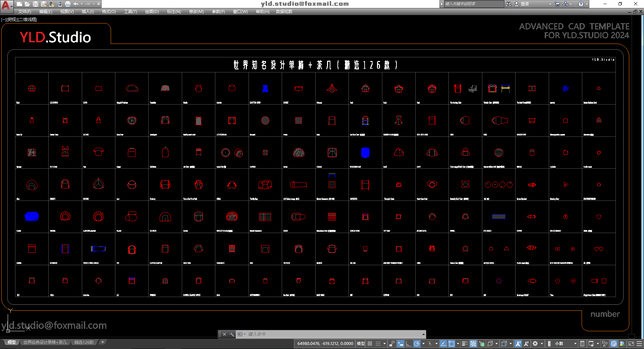Screen dimensions: 644x349
Task: Expand the Help dropdown arrow
Action: coord(586,4)
